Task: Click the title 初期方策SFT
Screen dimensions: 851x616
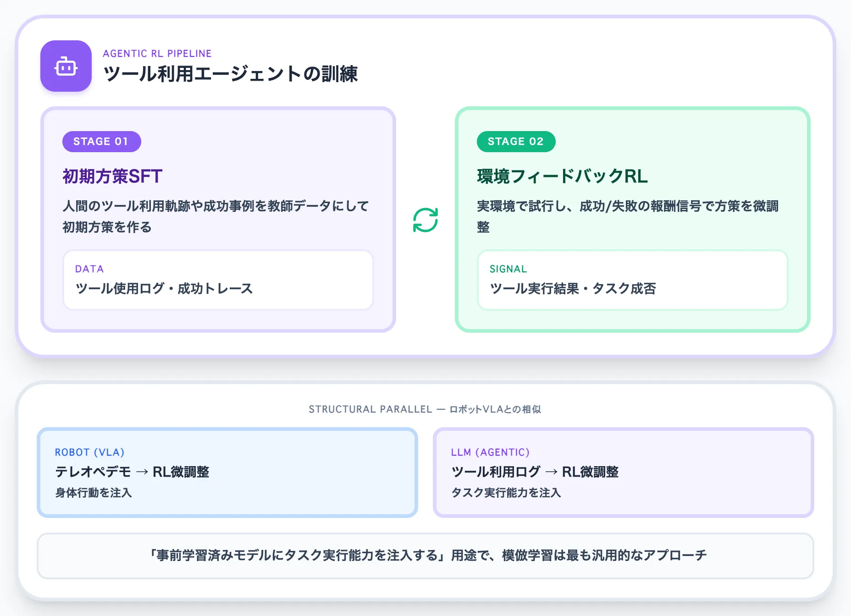Action: (x=112, y=176)
